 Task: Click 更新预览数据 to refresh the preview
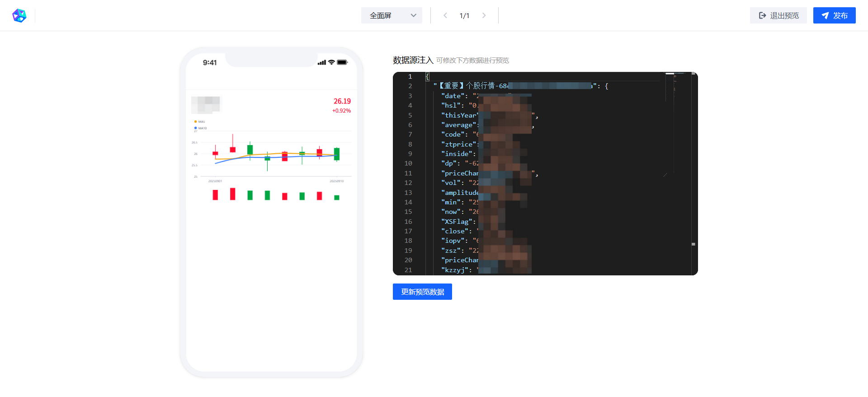pos(422,292)
